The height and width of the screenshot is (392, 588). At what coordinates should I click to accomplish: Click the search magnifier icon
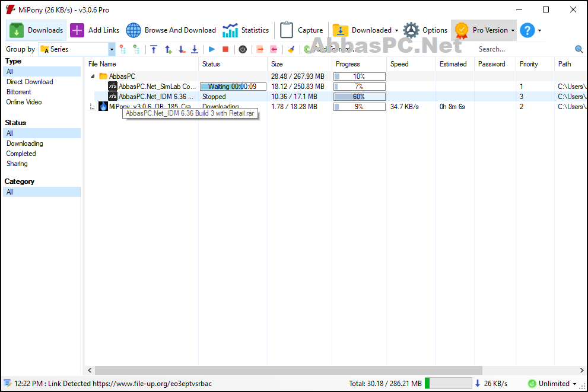click(x=579, y=49)
